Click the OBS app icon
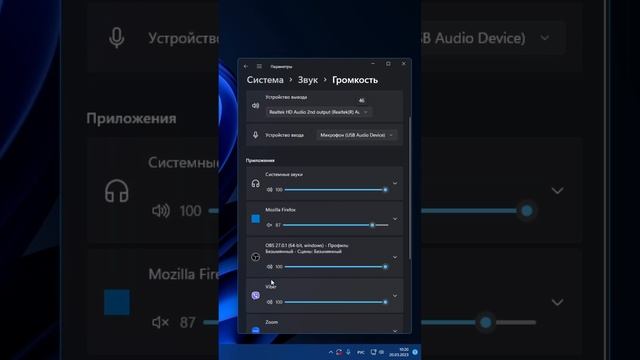The width and height of the screenshot is (640, 360). (x=256, y=257)
